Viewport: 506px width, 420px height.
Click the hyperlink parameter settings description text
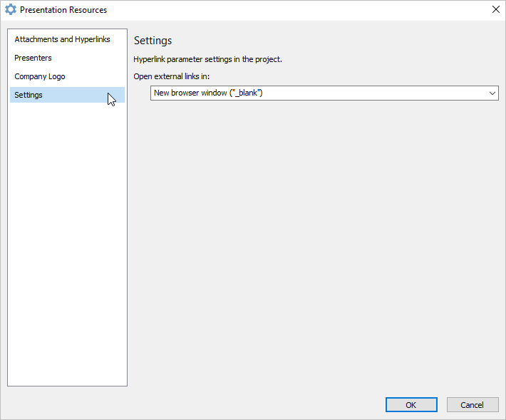pyautogui.click(x=208, y=59)
